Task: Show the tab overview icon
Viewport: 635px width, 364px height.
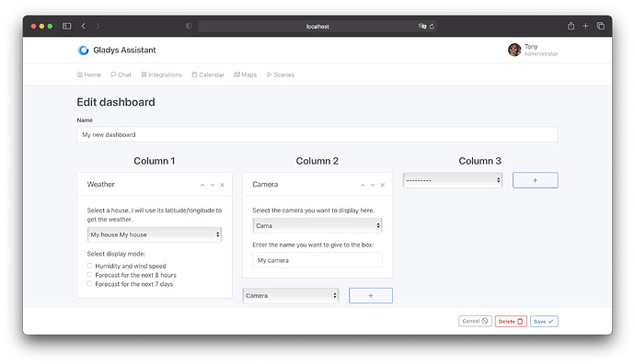Action: click(601, 26)
